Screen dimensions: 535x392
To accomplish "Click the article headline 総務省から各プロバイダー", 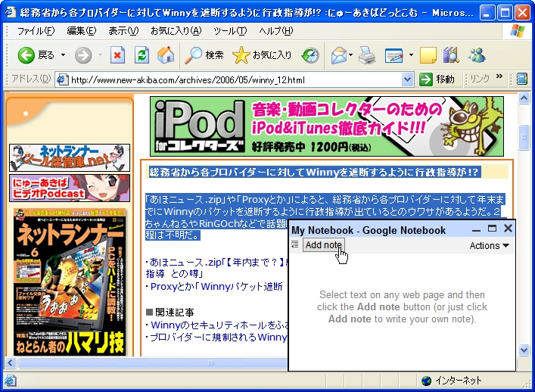I will pos(313,172).
